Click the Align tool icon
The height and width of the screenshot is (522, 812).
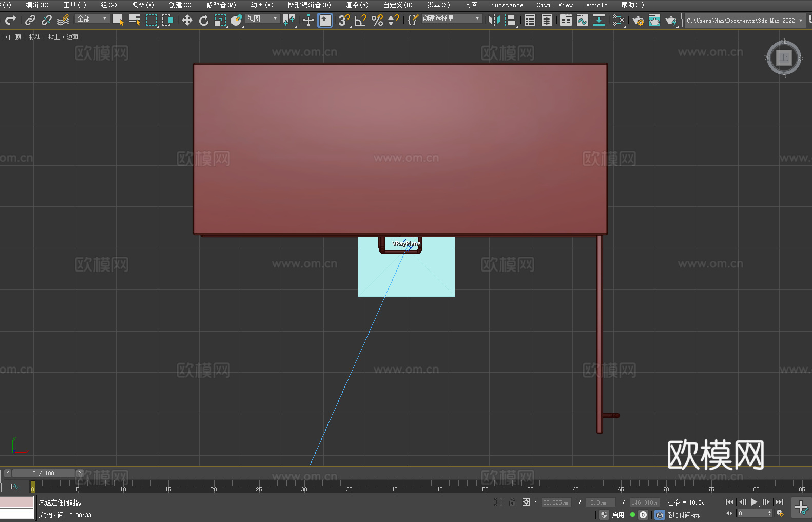(x=511, y=20)
